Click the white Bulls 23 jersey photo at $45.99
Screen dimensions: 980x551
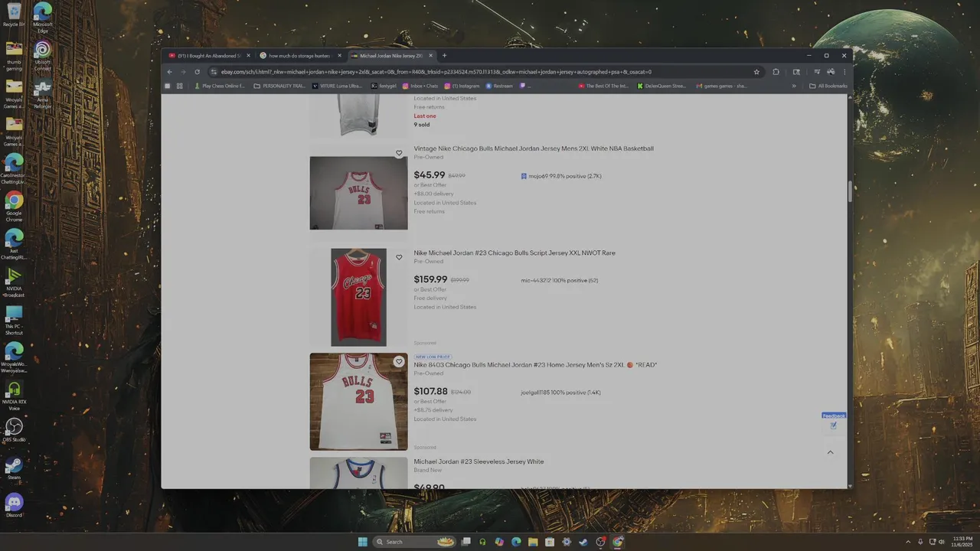(358, 193)
